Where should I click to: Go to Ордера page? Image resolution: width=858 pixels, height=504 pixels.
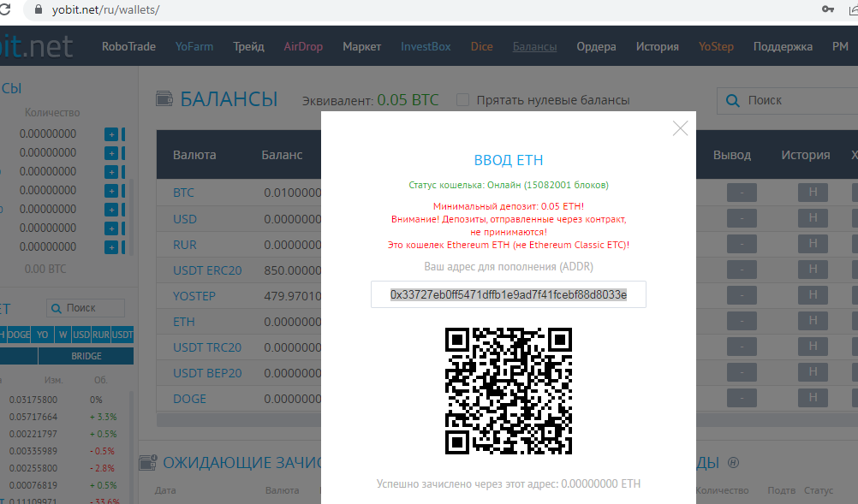(596, 47)
